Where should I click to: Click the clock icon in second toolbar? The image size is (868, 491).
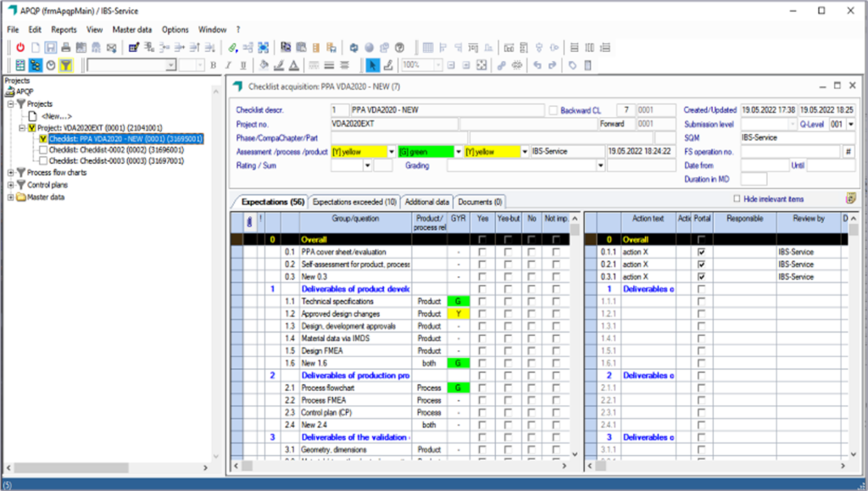pyautogui.click(x=51, y=65)
